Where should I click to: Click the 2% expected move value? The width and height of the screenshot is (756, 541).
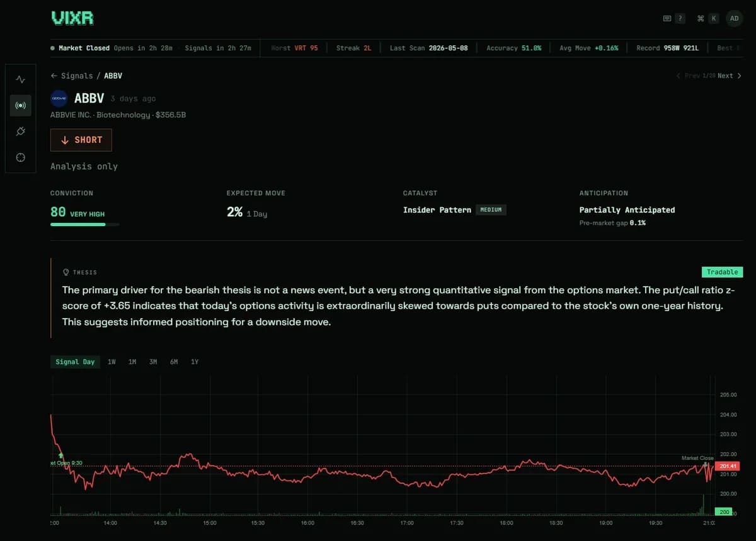click(x=234, y=212)
